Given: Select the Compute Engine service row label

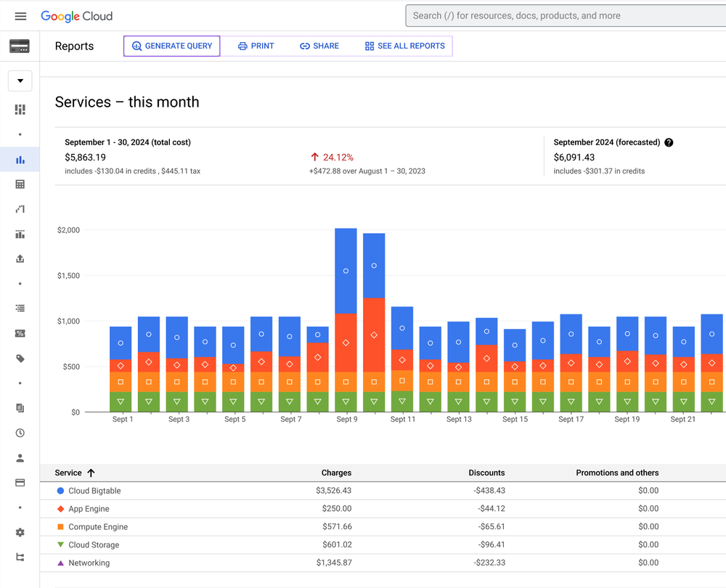Looking at the screenshot, I should [98, 527].
